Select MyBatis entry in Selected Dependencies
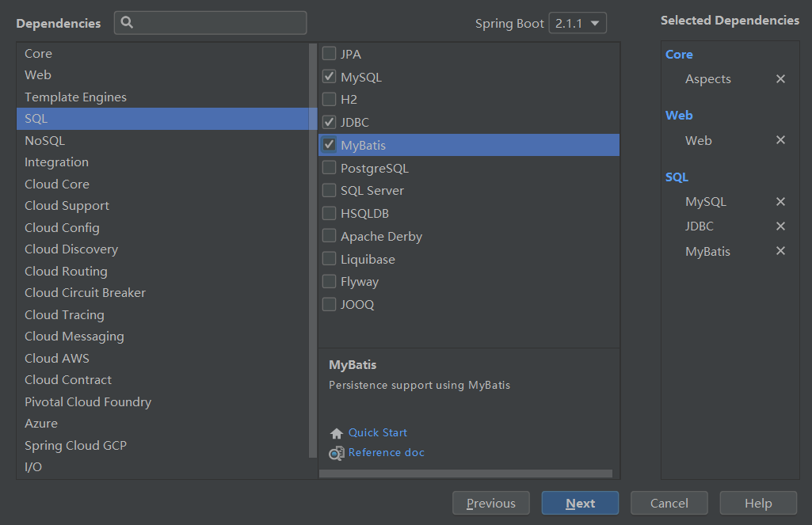 pyautogui.click(x=708, y=251)
